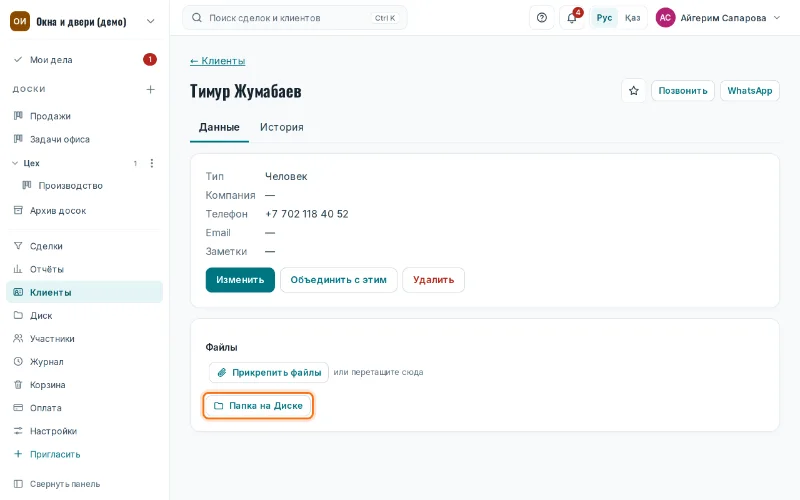
Task: Click the Изменить button
Action: [x=240, y=280]
